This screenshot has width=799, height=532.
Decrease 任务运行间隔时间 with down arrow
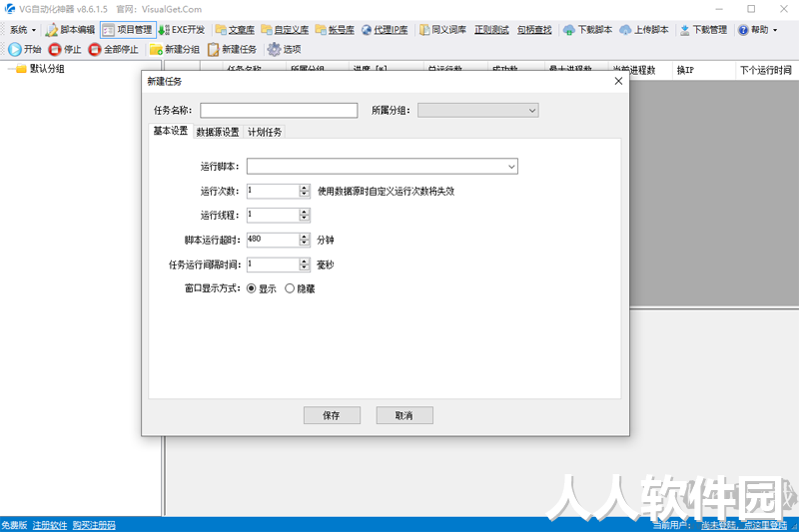(305, 267)
